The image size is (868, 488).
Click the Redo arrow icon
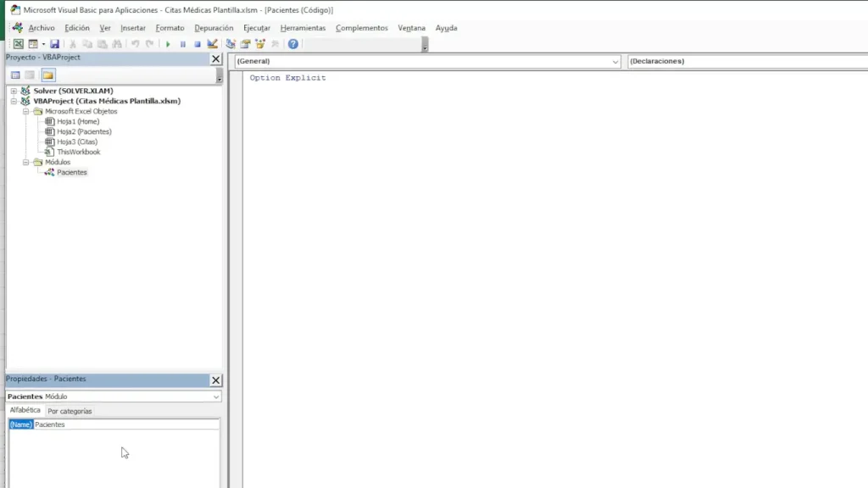[149, 44]
